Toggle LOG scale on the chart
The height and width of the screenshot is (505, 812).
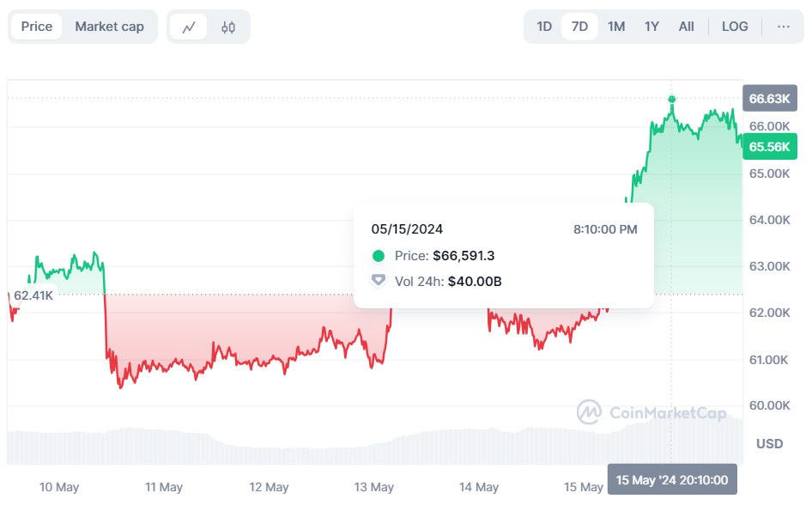point(735,27)
